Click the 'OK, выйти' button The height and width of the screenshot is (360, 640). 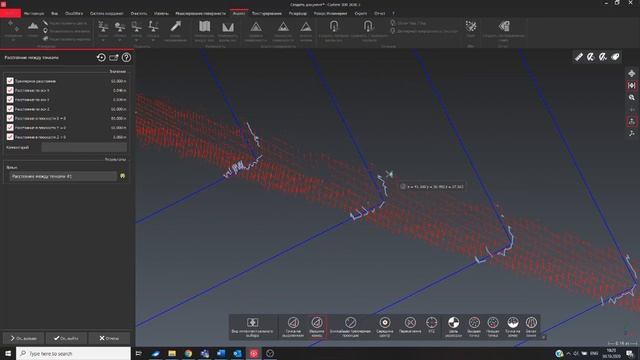point(66,338)
